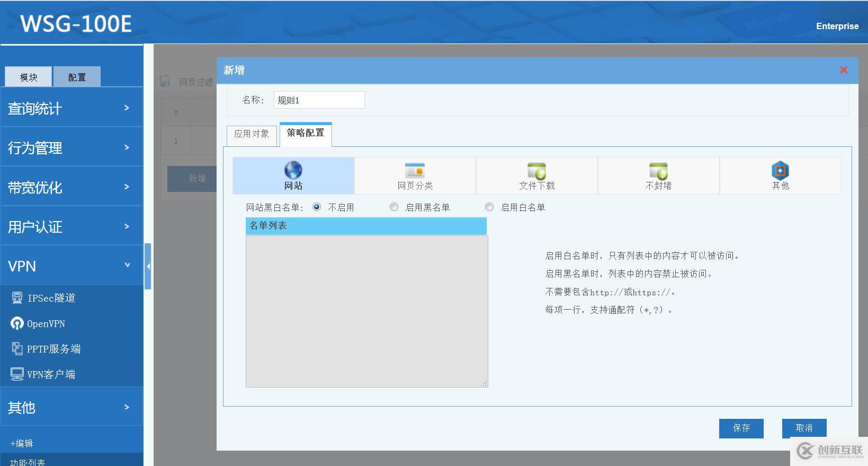Select 启用白名单 radio option
The height and width of the screenshot is (466, 868).
point(489,207)
